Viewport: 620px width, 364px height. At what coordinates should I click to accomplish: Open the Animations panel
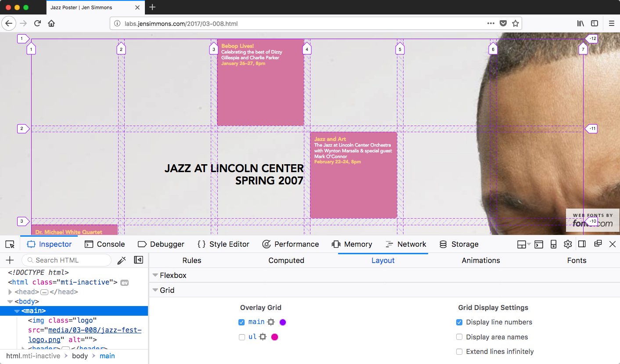481,260
